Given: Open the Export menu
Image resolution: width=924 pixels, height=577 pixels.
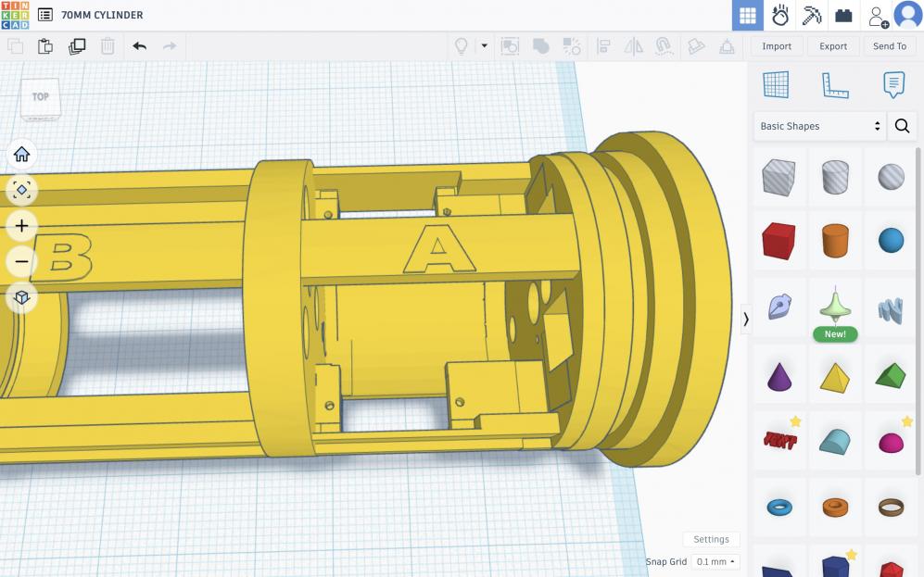Looking at the screenshot, I should 832,46.
